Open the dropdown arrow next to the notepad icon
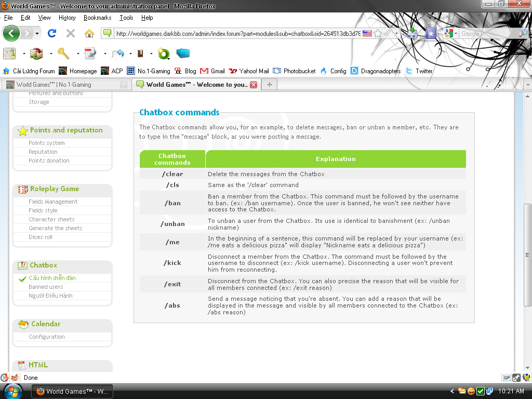Viewport: 532px width, 399px height. pyautogui.click(x=105, y=54)
